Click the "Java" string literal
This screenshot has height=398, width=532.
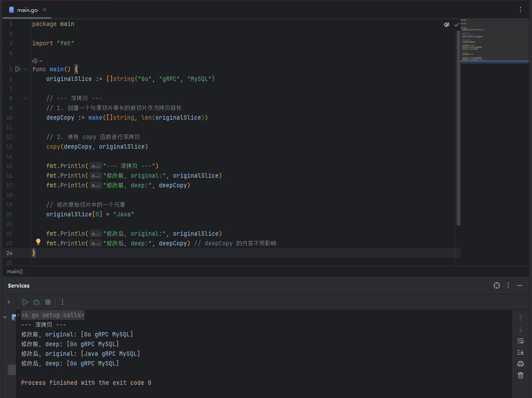pos(124,214)
